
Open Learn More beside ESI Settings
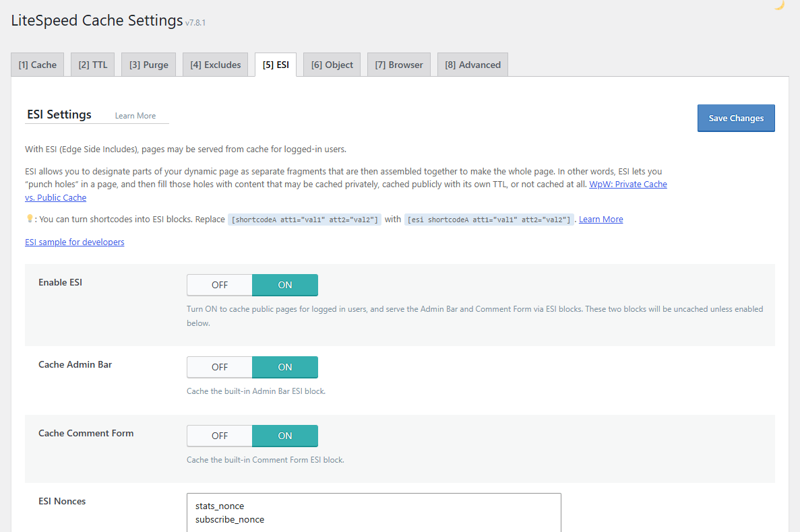point(135,116)
